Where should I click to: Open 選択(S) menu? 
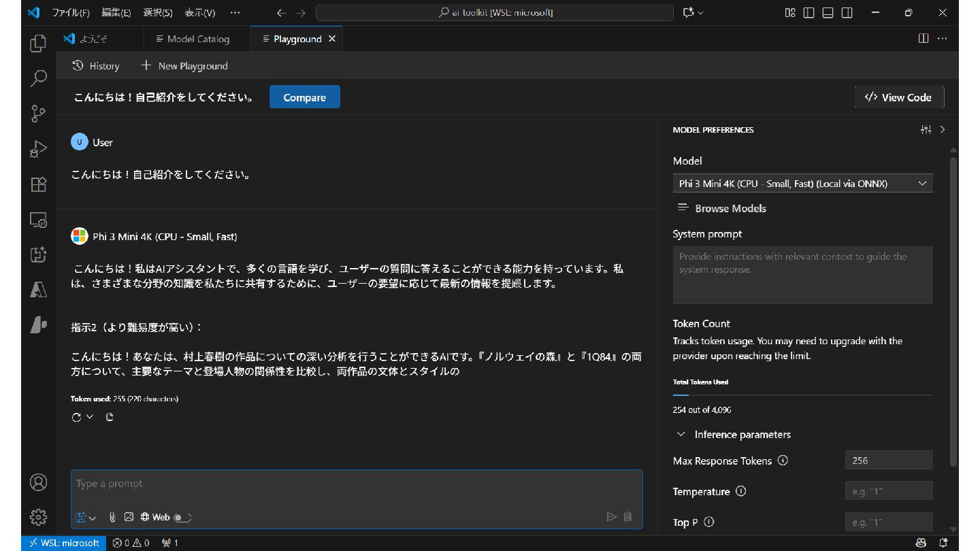point(158,12)
